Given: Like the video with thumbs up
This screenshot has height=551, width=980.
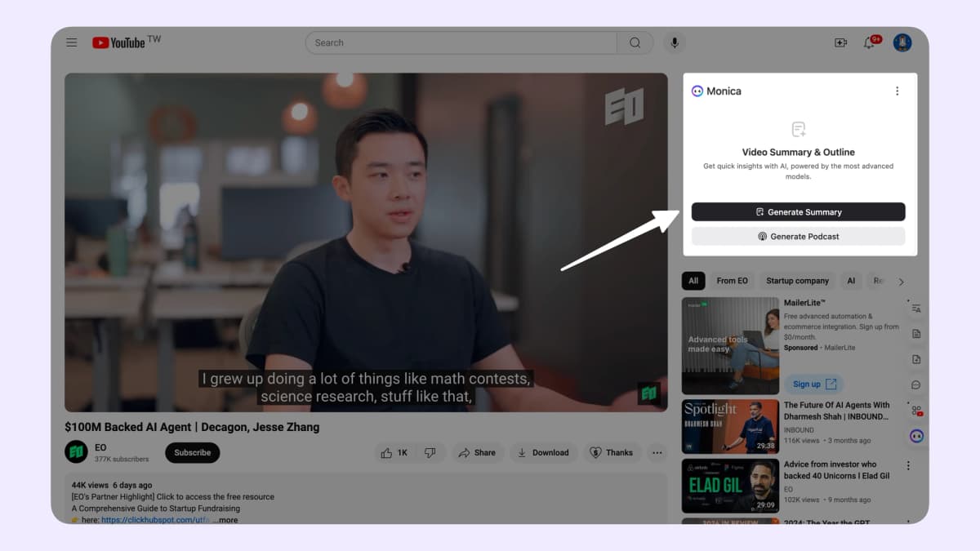Looking at the screenshot, I should click(x=395, y=452).
